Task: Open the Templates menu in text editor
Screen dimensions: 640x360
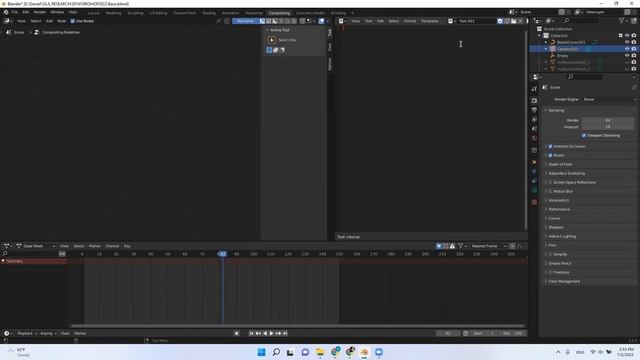Action: pos(429,21)
